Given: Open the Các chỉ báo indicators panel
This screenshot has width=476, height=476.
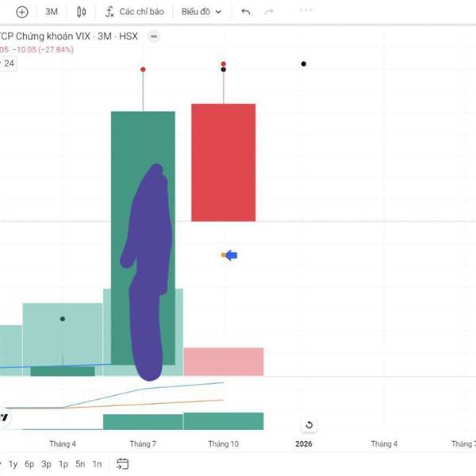Looking at the screenshot, I should click(135, 12).
